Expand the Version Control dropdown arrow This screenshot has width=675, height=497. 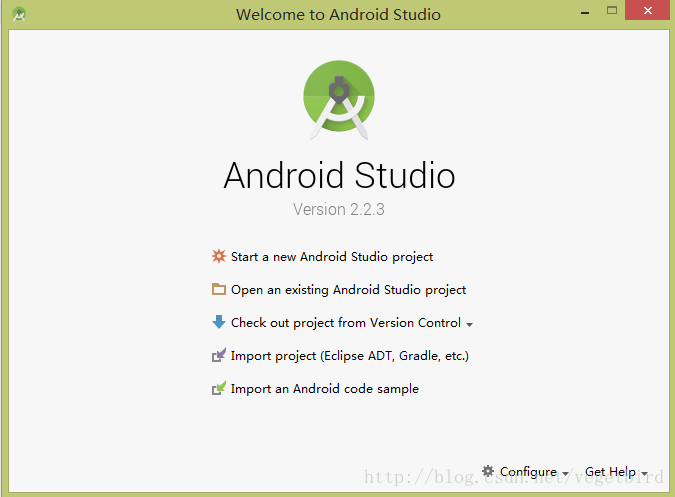coord(470,324)
